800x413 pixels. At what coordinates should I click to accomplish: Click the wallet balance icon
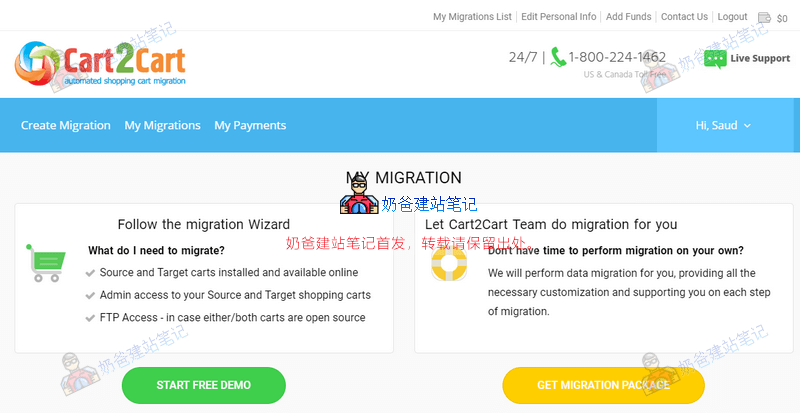click(764, 17)
